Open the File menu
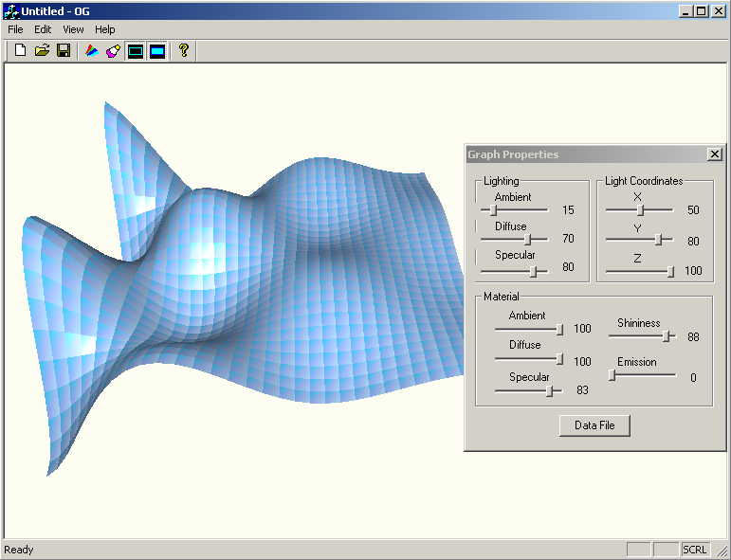This screenshot has width=731, height=560. click(x=15, y=29)
